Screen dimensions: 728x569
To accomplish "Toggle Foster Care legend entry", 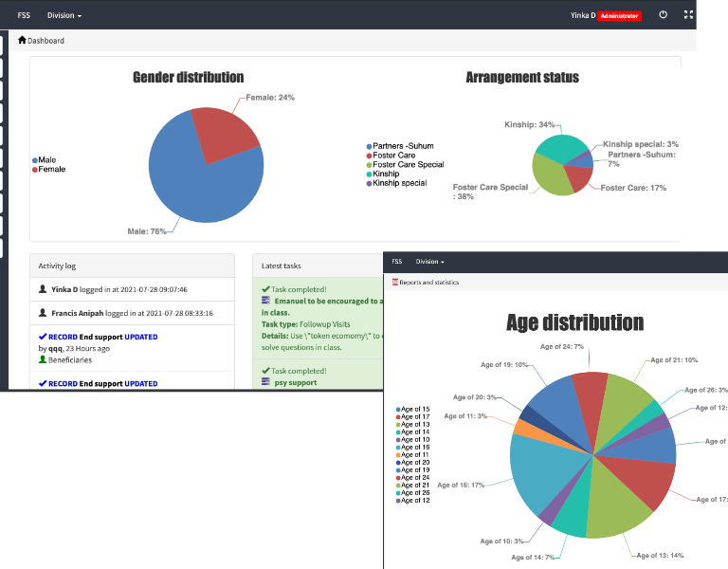I will [x=391, y=156].
